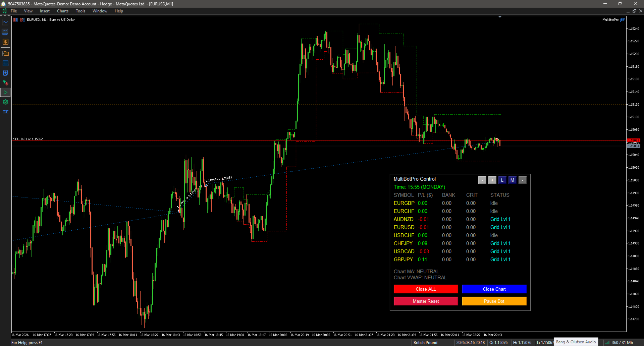Click the blue Close Chart button
This screenshot has height=346, width=644.
coord(494,289)
